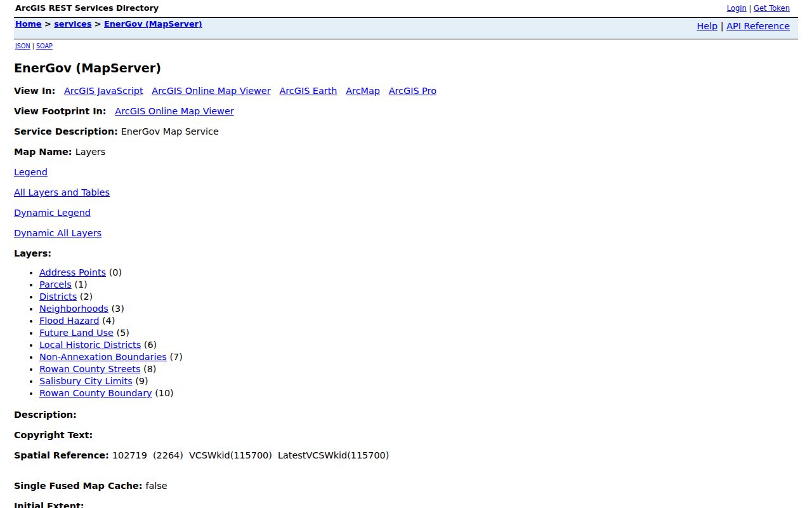Viewport: 812px width, 508px height.
Task: Open the Neighborhoods layer
Action: [x=74, y=309]
